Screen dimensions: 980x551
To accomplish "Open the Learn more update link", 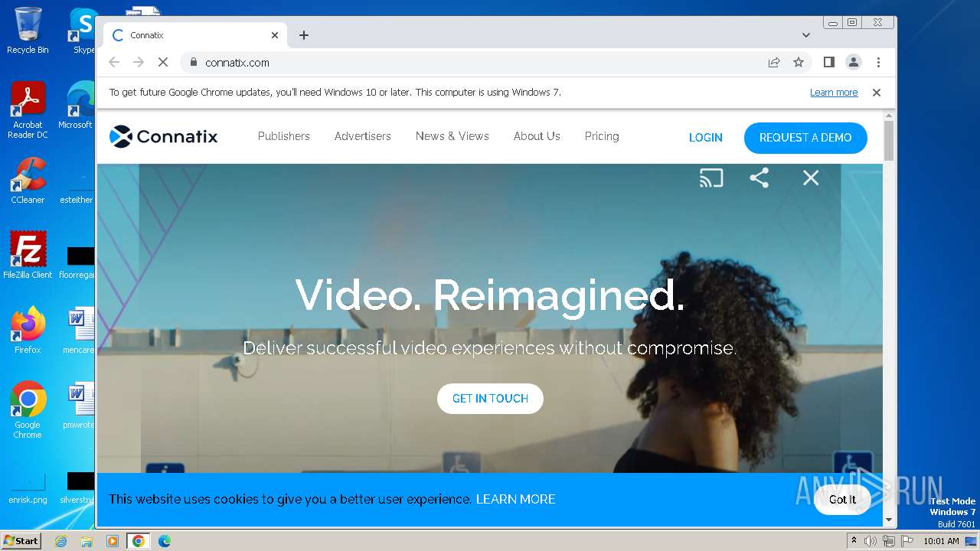I will pyautogui.click(x=834, y=93).
